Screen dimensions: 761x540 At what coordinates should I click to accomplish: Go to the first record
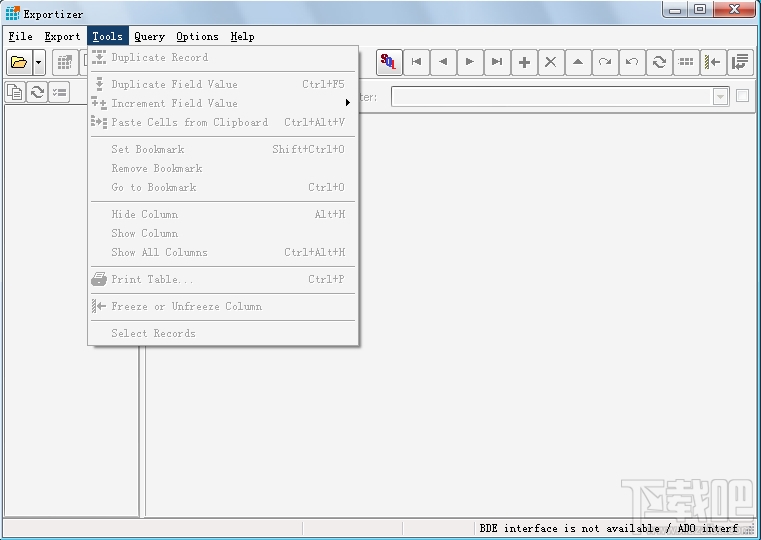point(416,62)
